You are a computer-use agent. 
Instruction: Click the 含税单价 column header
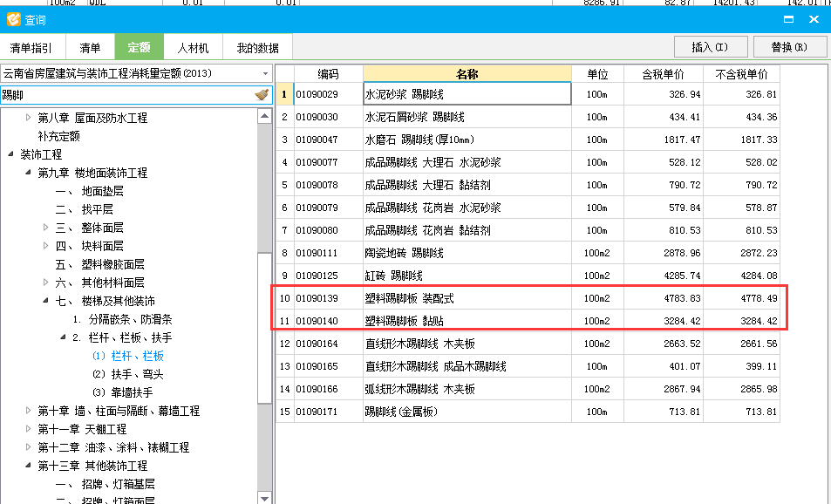tap(663, 74)
